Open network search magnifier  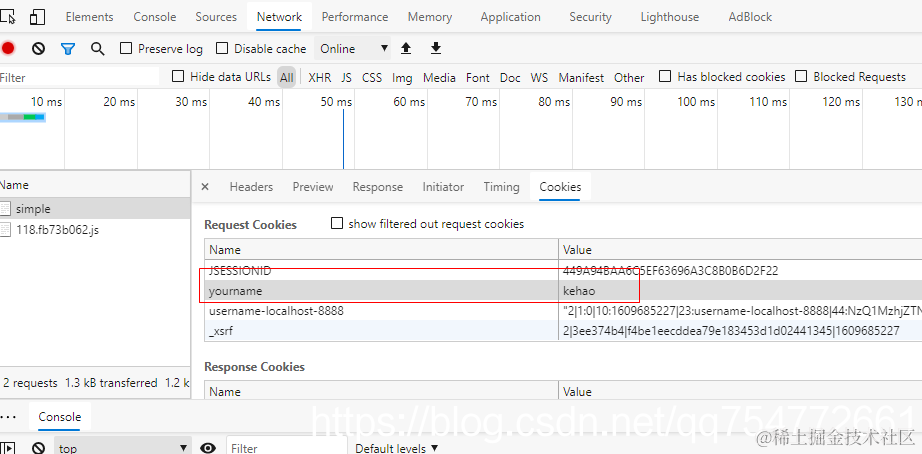click(x=98, y=48)
